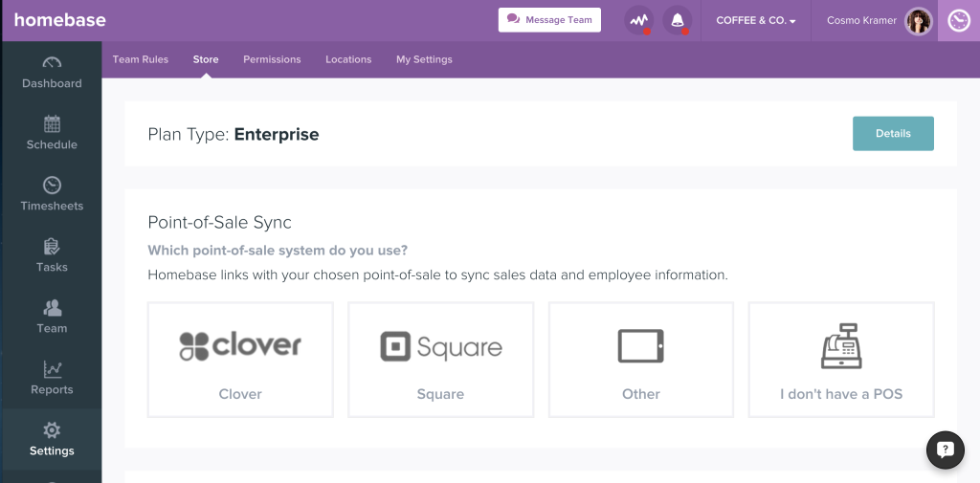The height and width of the screenshot is (483, 980).
Task: Select Clover point-of-sale card
Action: (240, 360)
